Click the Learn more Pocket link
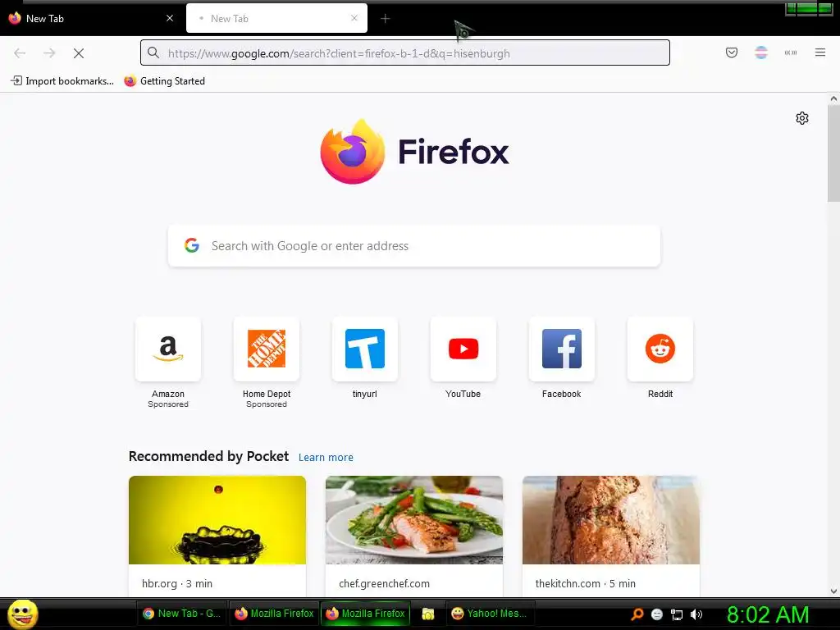 [326, 458]
